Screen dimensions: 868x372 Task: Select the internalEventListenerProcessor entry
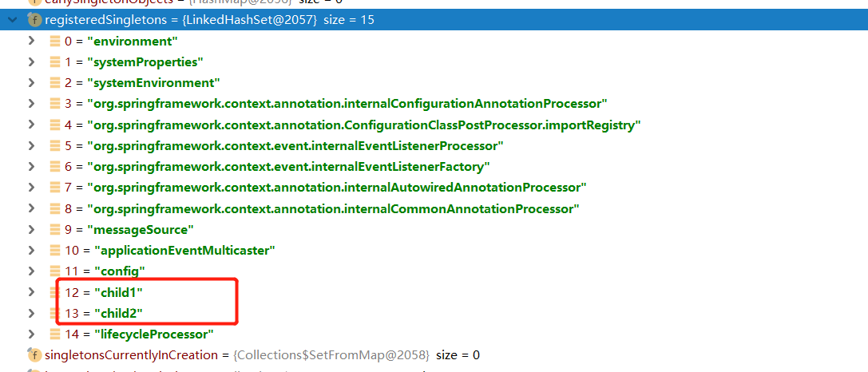click(284, 146)
